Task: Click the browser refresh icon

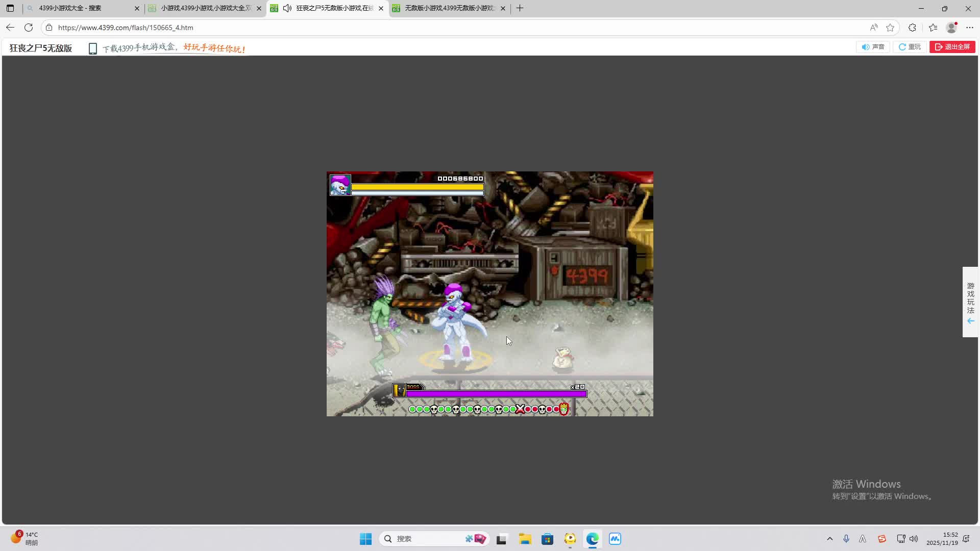Action: pyautogui.click(x=29, y=28)
